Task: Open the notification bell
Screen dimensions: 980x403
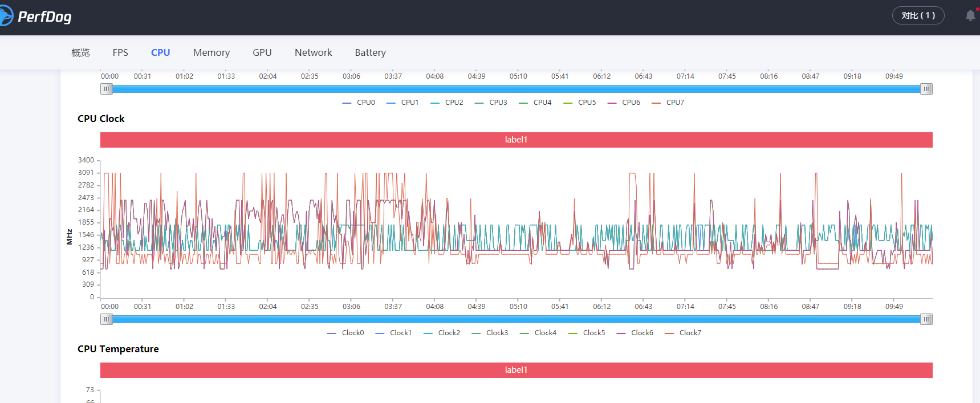Action: [970, 16]
